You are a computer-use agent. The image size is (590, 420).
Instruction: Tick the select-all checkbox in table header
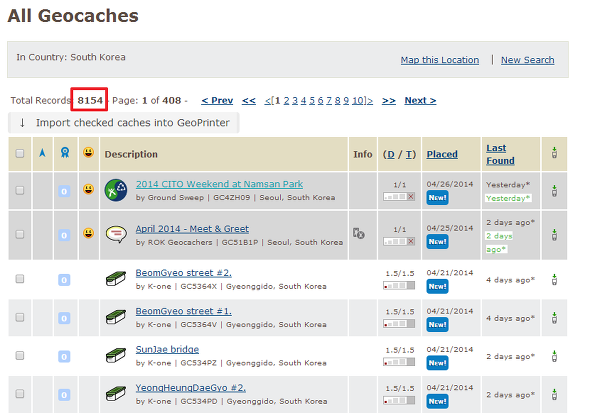20,154
